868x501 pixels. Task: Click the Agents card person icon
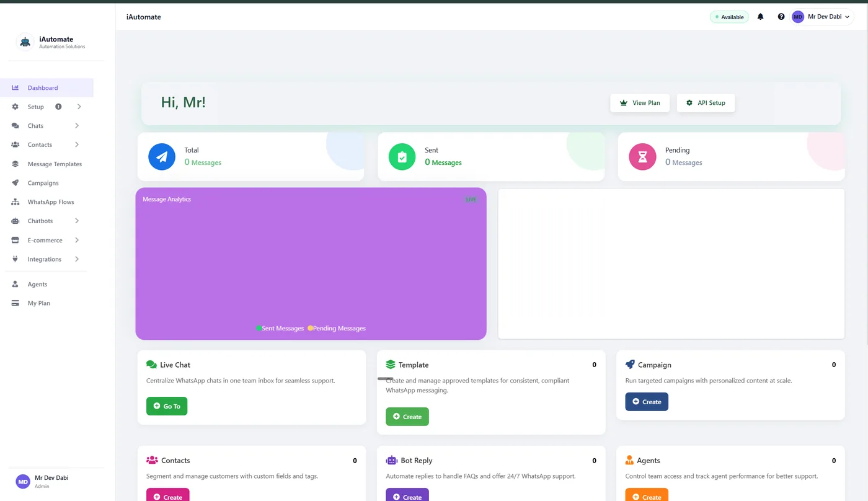[x=629, y=460]
